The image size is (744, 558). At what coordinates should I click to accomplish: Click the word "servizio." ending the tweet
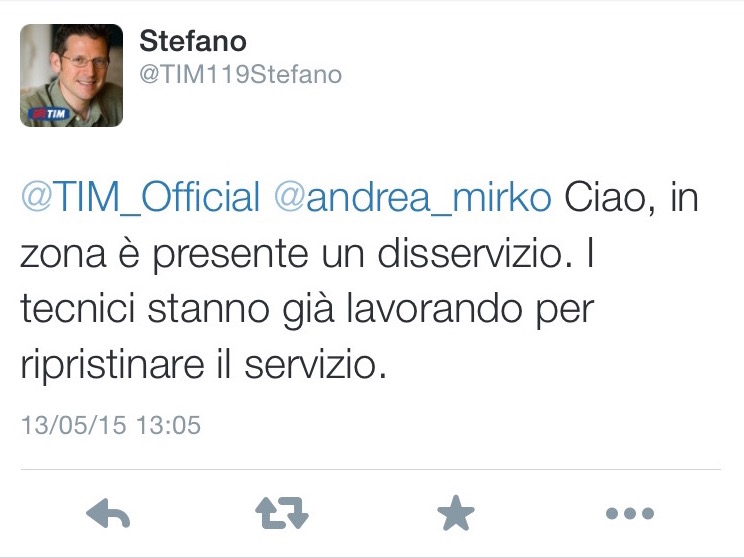315,365
